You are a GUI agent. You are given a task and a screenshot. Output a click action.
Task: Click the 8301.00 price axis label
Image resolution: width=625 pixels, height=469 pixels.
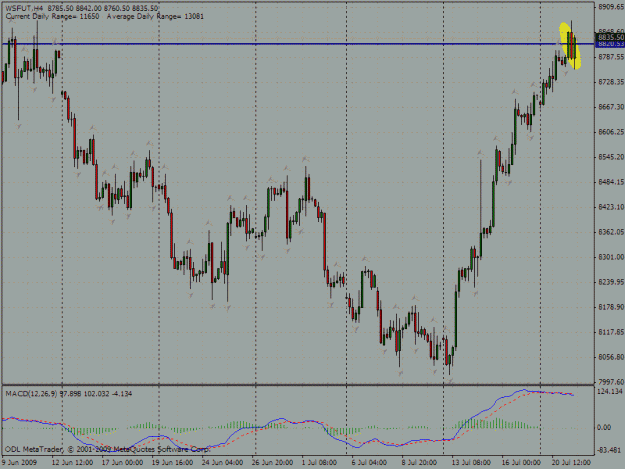(611, 257)
